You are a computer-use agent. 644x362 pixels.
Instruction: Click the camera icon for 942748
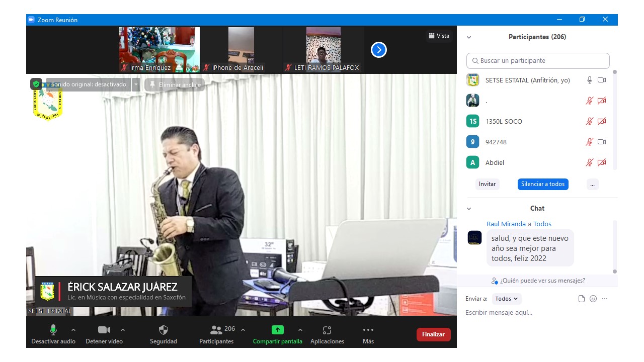point(602,142)
